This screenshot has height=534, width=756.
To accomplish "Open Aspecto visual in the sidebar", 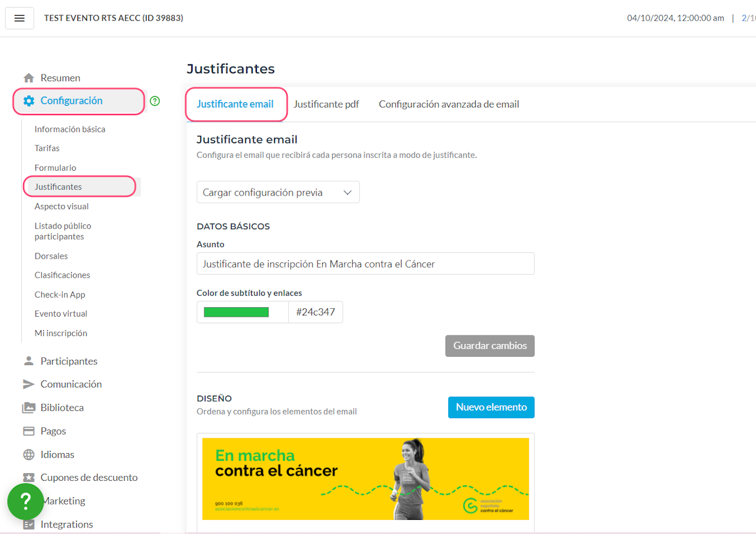I will [x=61, y=207].
